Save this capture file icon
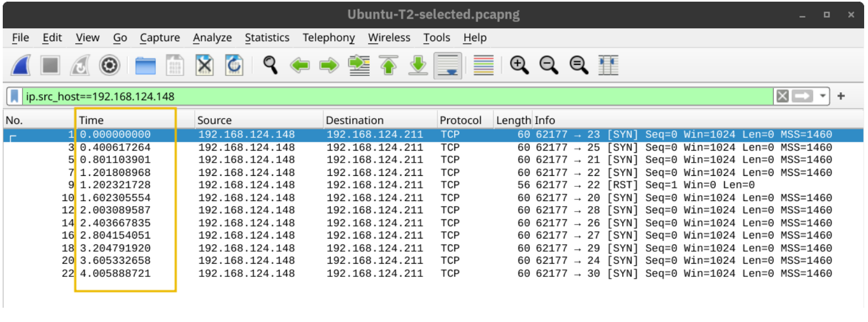The height and width of the screenshot is (322, 868). [174, 65]
